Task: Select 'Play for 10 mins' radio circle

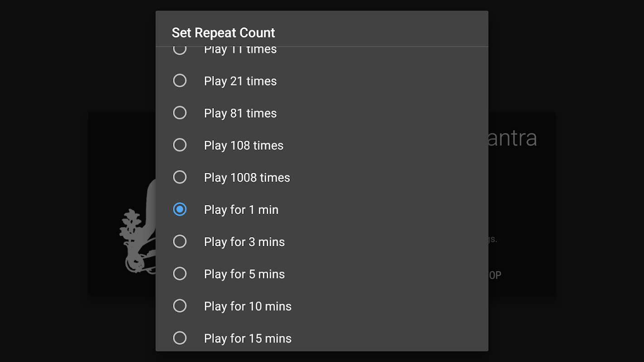Action: (180, 305)
